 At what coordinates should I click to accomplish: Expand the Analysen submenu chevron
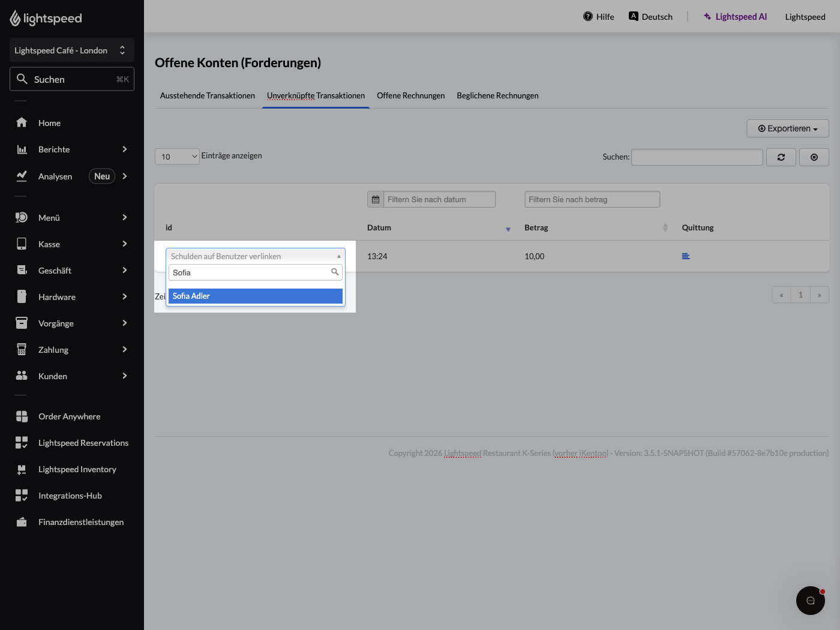pyautogui.click(x=125, y=176)
